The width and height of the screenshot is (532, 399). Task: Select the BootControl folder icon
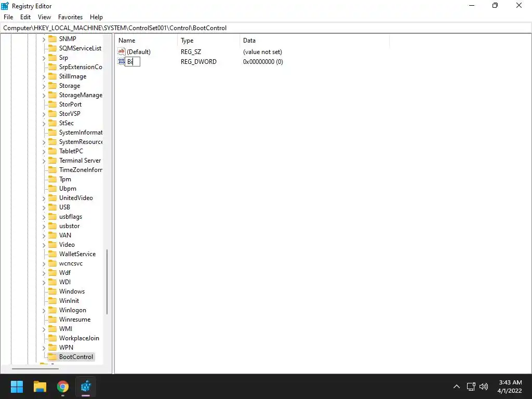tap(52, 356)
